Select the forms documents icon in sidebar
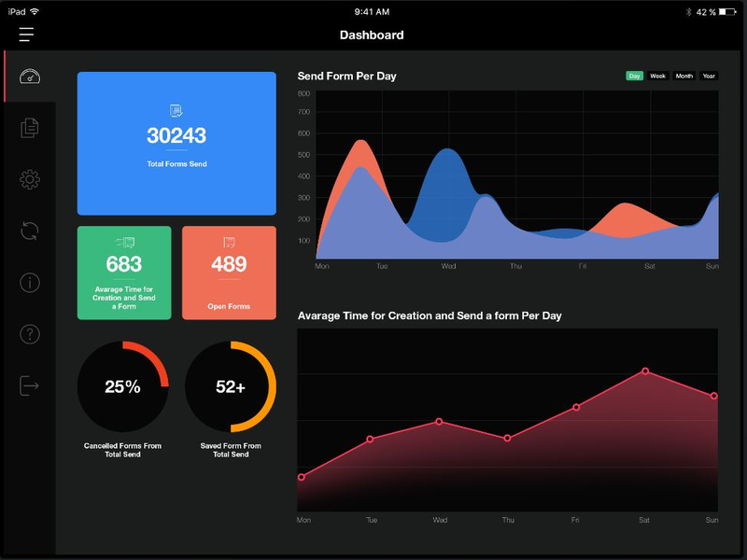Viewport: 747px width, 560px height. [28, 127]
